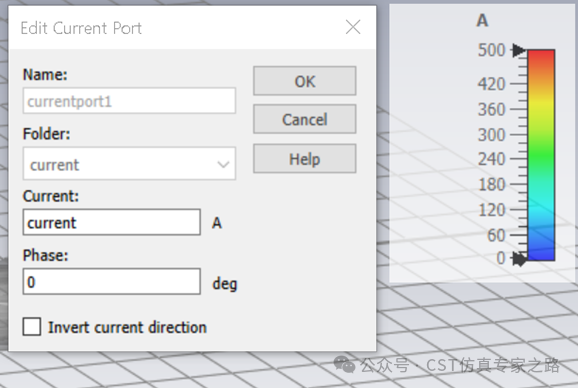Focus the Current value input field
The height and width of the screenshot is (388, 578).
[112, 222]
